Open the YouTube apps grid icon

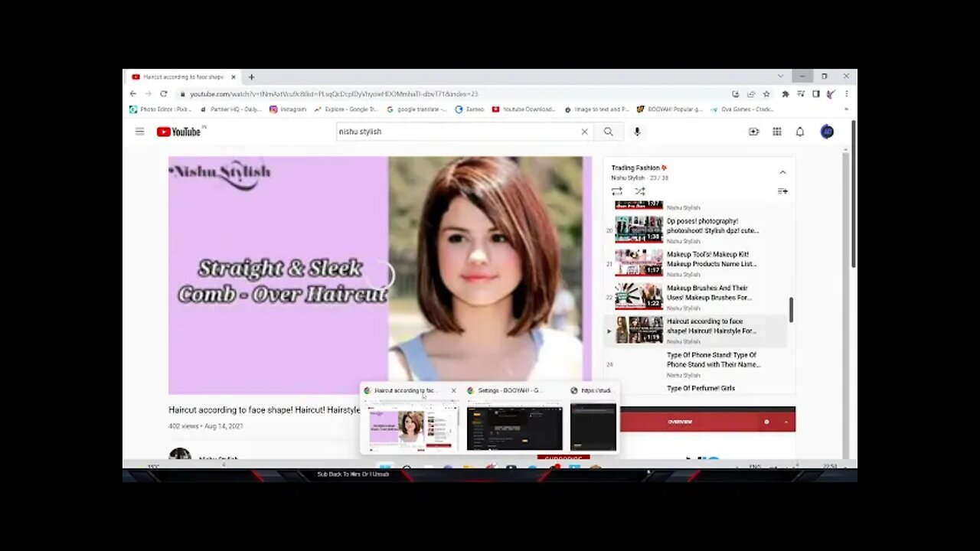[x=776, y=132]
